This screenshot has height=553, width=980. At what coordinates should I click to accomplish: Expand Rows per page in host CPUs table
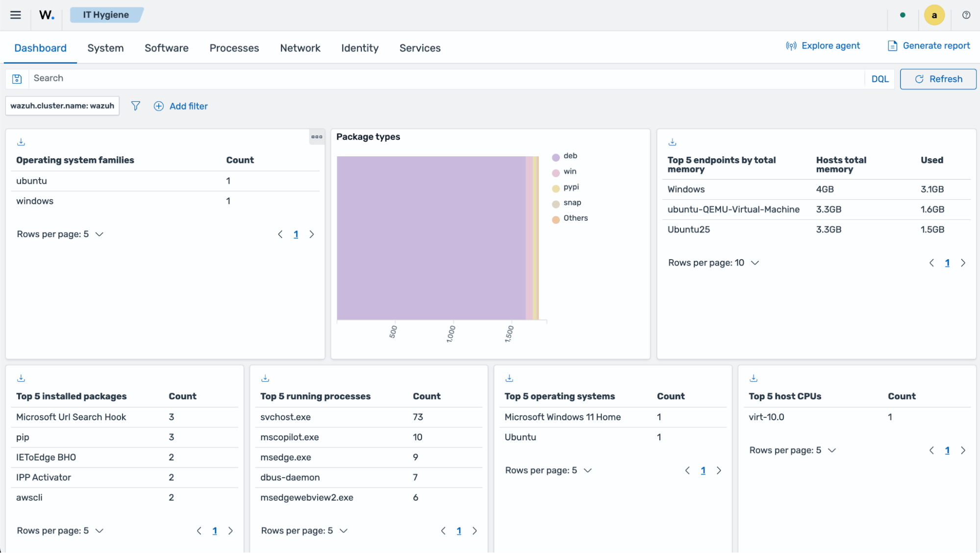pyautogui.click(x=793, y=451)
